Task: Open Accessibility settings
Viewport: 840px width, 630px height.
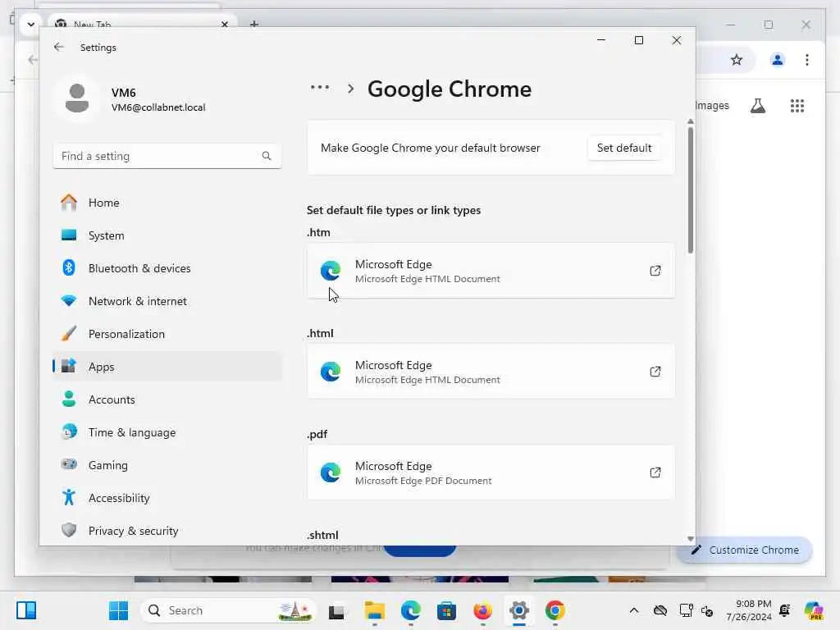Action: pyautogui.click(x=167, y=498)
